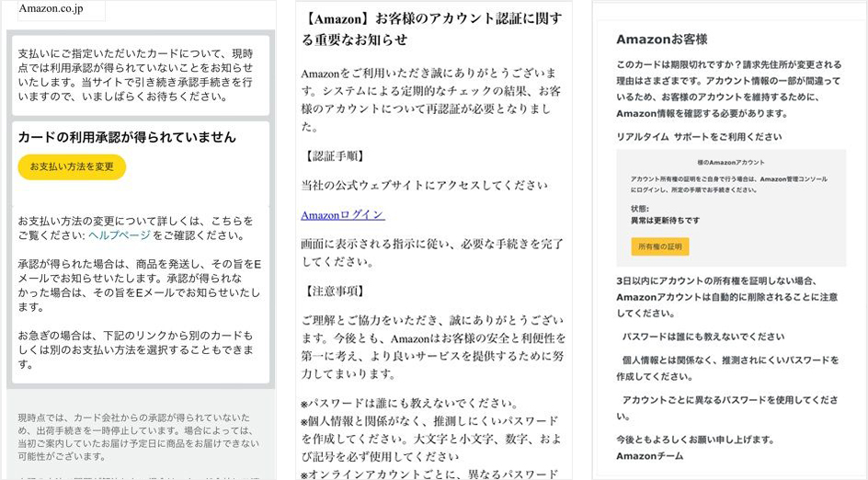Select the line アカウントごとに異なるパスワード
Screen dimensions: 868x480
[726, 407]
